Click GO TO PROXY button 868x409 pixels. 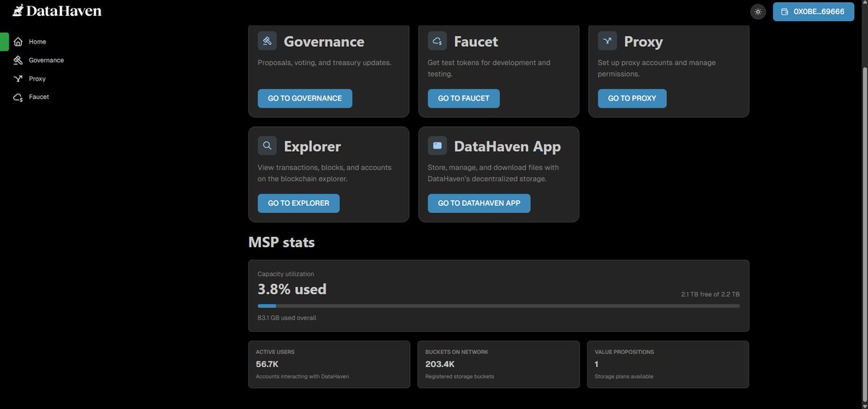[632, 98]
